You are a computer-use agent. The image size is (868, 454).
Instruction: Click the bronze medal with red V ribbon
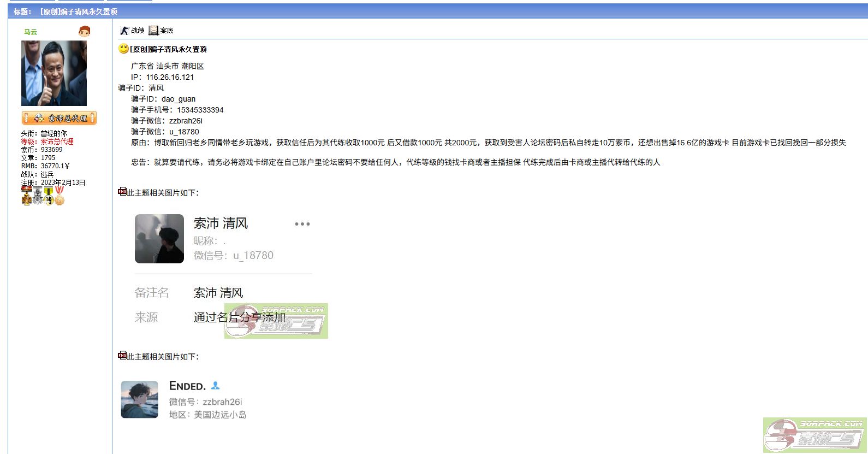(x=60, y=196)
